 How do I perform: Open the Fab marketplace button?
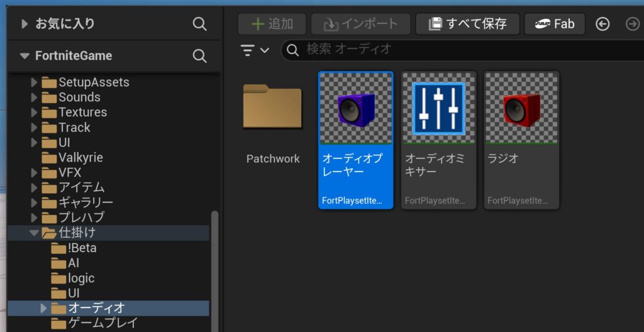(555, 24)
